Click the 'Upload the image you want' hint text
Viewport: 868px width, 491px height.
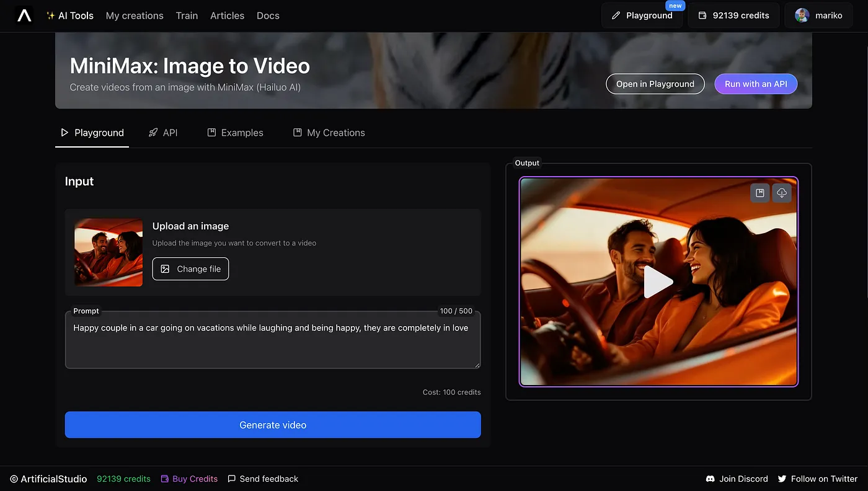pyautogui.click(x=234, y=243)
